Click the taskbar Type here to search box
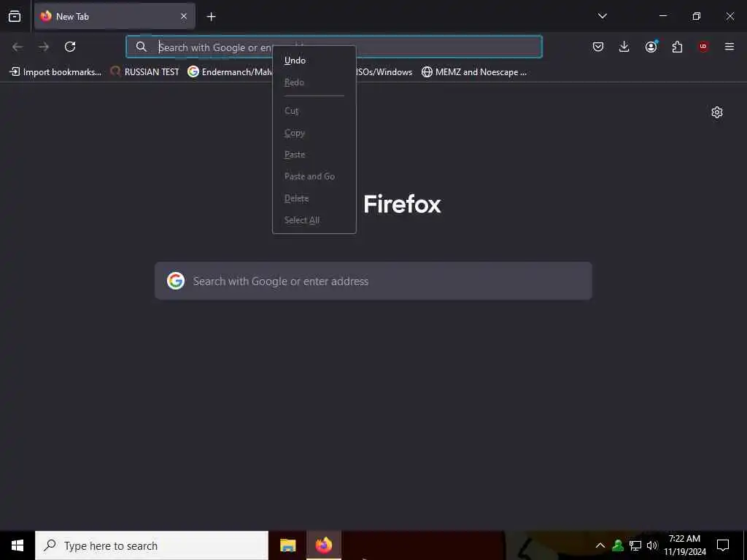 [x=152, y=545]
